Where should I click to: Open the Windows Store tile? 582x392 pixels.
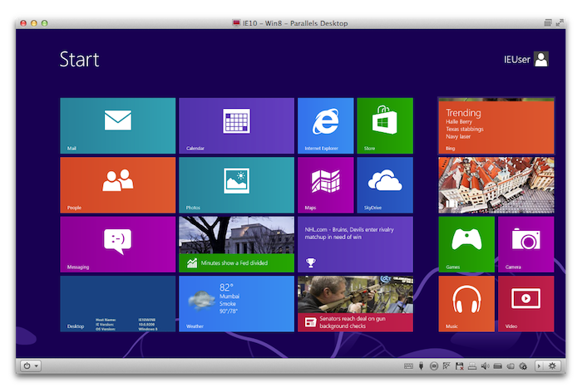tap(385, 125)
